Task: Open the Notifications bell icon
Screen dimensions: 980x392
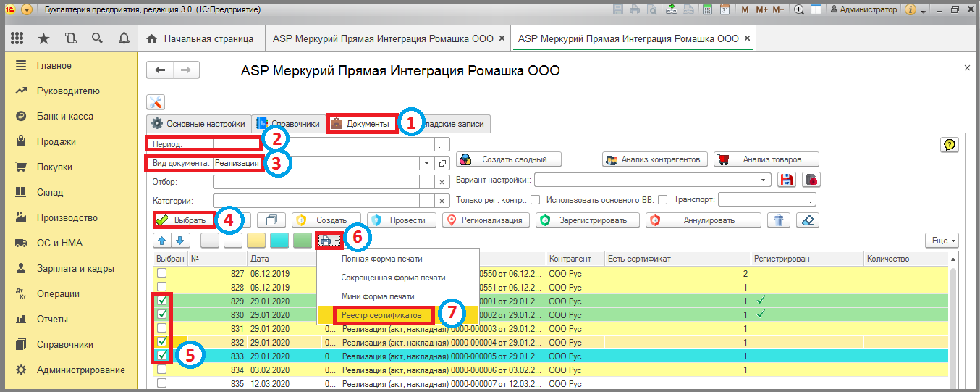Action: (124, 38)
